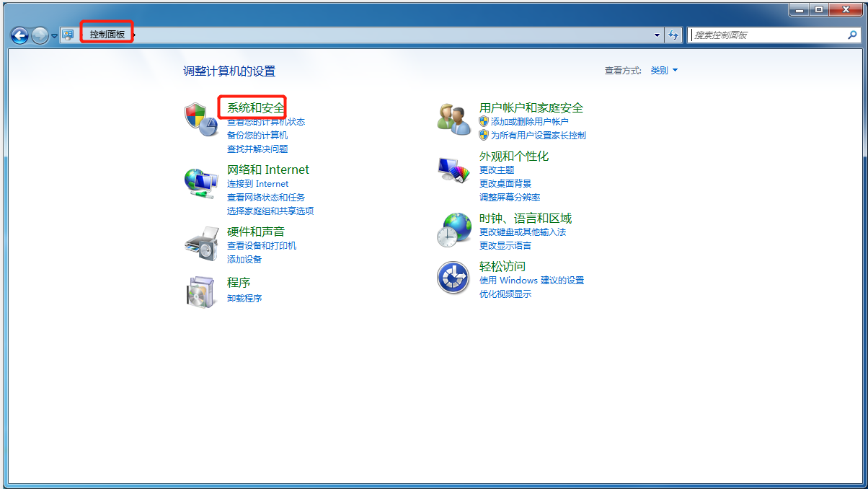
Task: Click the Hardware and Sound printer icon
Action: point(200,244)
